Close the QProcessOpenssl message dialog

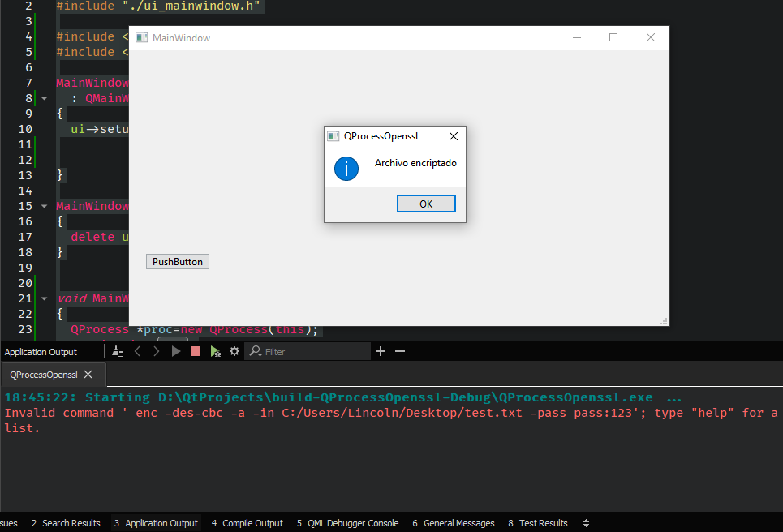[454, 136]
